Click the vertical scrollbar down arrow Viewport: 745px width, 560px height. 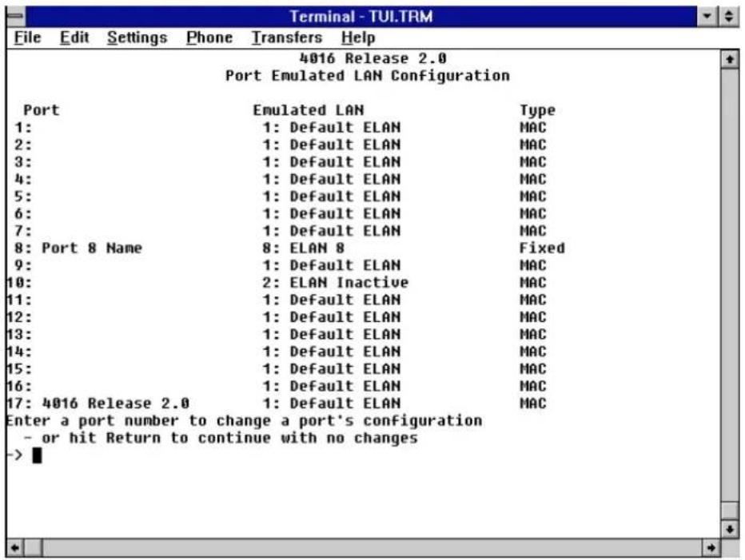pos(730,529)
